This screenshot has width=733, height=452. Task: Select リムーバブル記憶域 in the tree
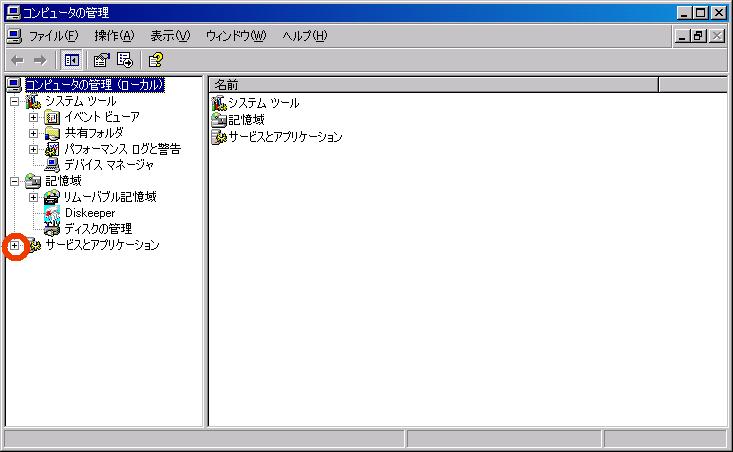(110, 197)
